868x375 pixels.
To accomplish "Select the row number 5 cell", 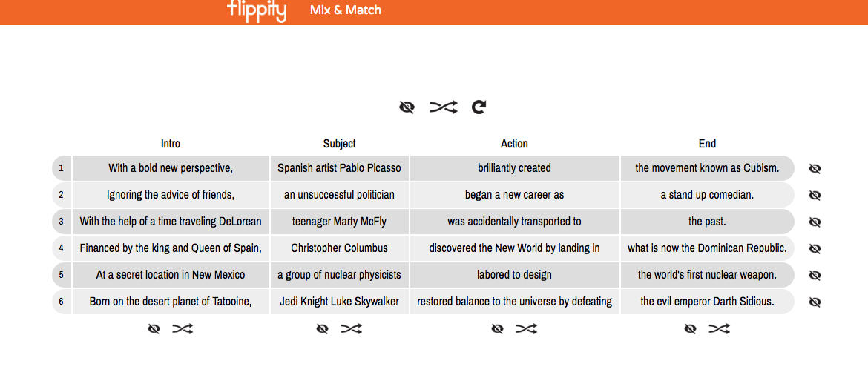I will click(x=62, y=275).
